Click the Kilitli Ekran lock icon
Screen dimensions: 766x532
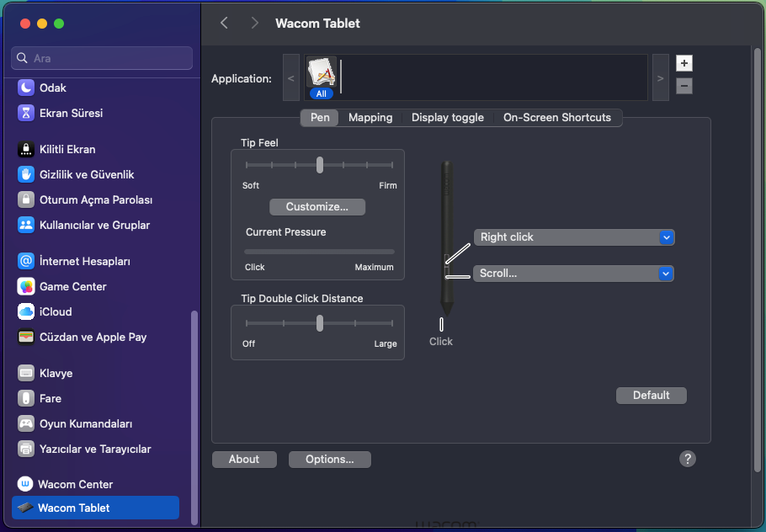click(26, 150)
